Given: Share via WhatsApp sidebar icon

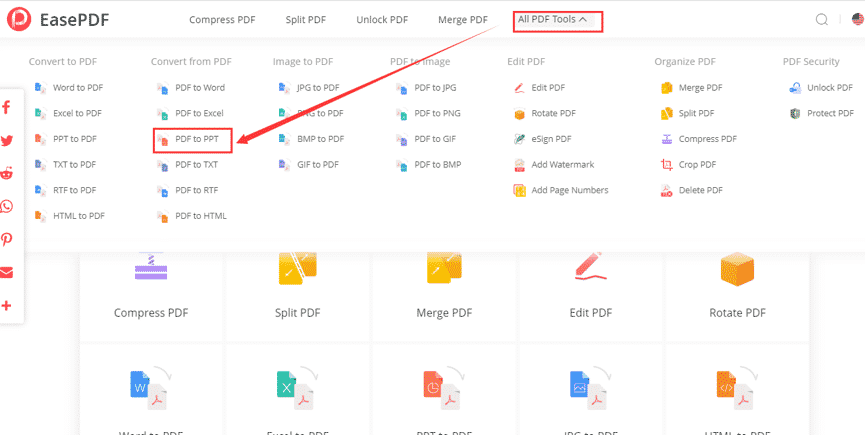Looking at the screenshot, I should click(x=7, y=207).
